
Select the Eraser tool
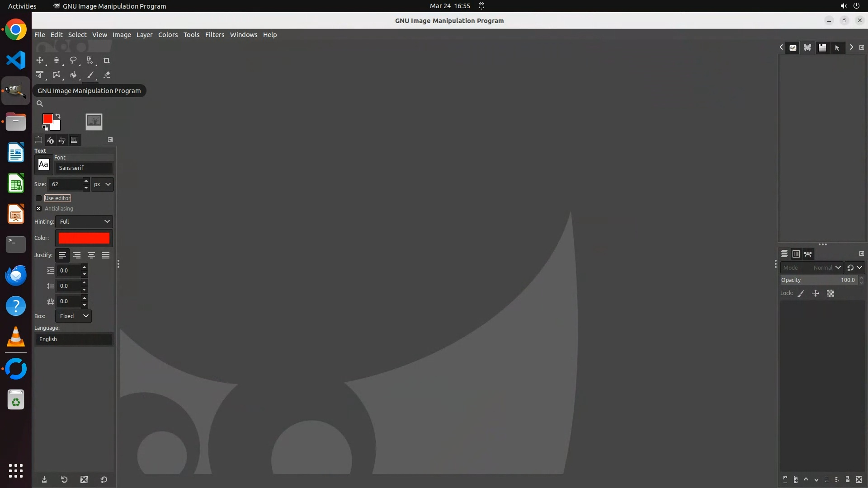coord(107,75)
